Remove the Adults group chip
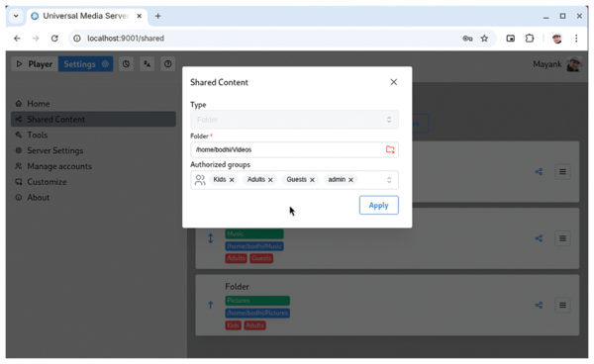 pos(270,180)
